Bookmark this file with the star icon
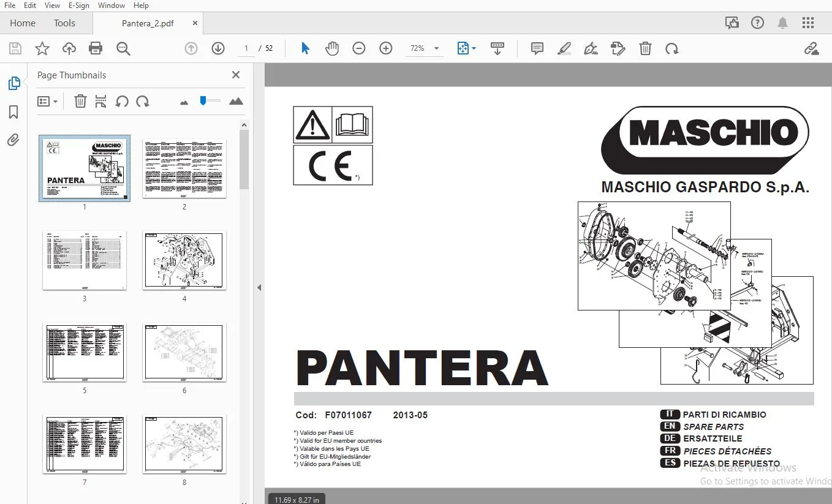This screenshot has height=504, width=832. tap(42, 48)
